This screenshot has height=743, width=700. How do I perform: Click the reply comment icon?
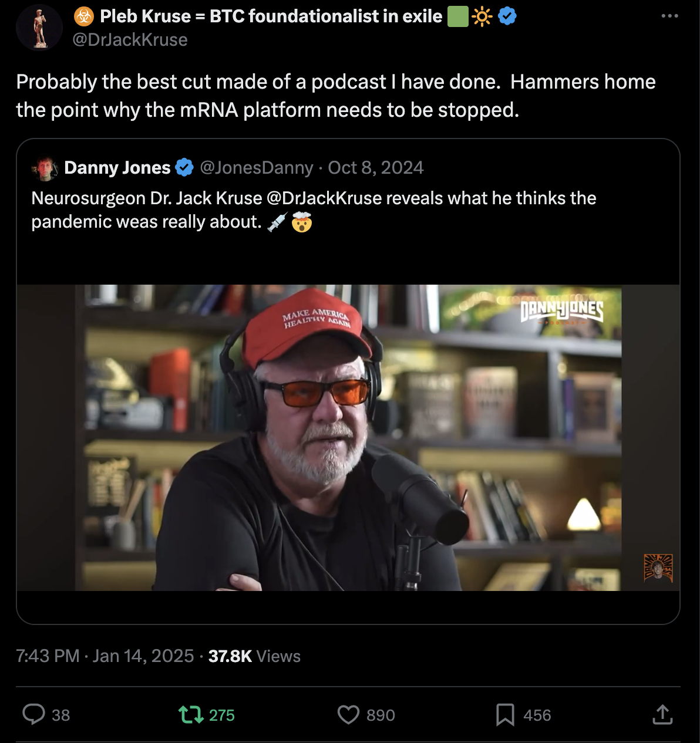34,714
